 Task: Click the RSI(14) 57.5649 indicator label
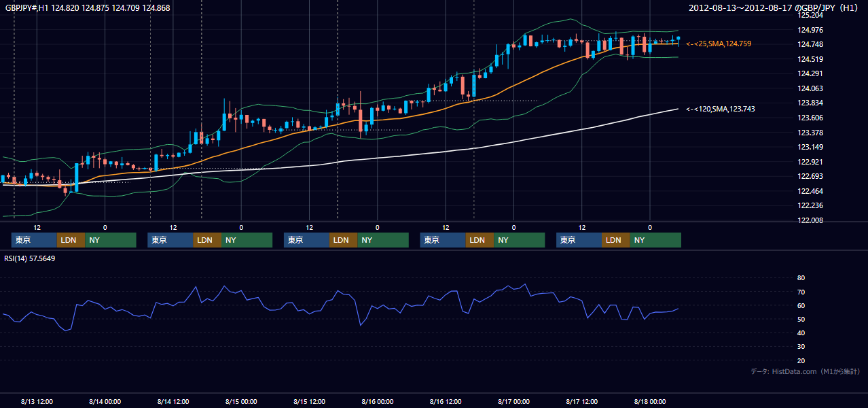coord(30,258)
